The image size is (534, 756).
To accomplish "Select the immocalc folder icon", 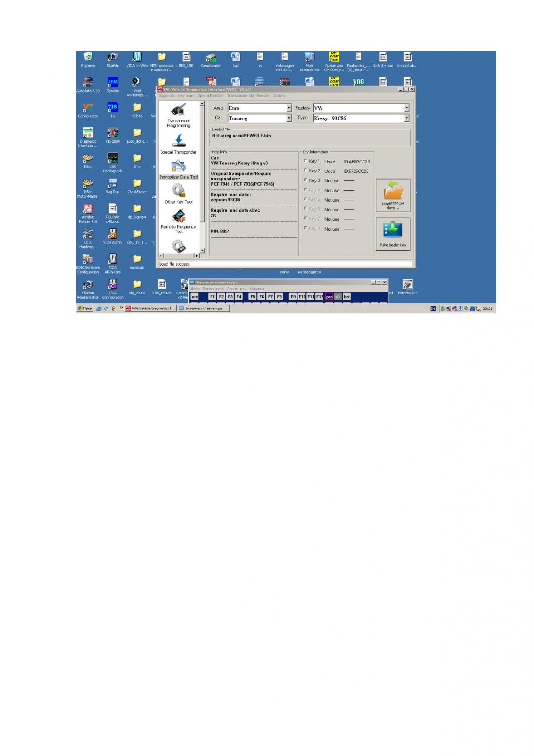I will pyautogui.click(x=137, y=262).
